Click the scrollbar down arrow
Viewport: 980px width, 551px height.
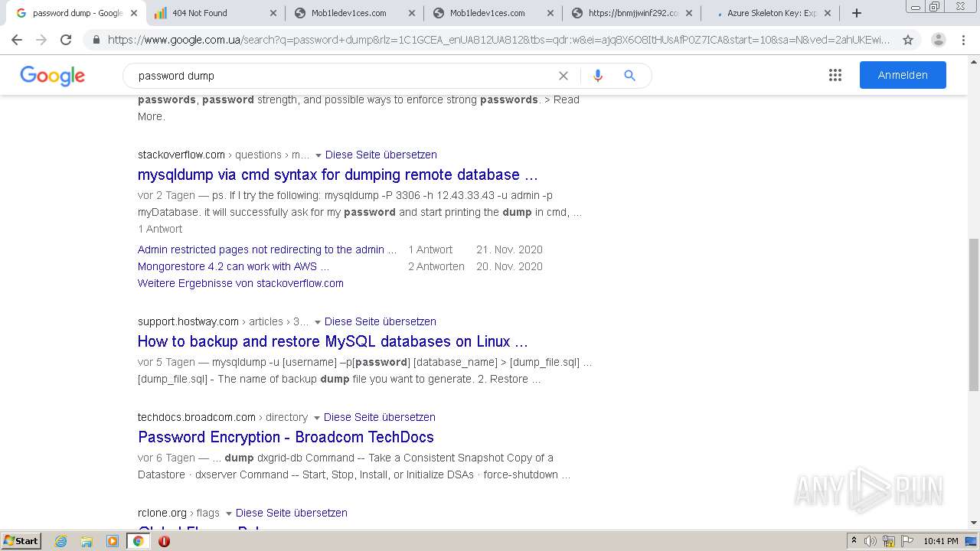point(973,523)
